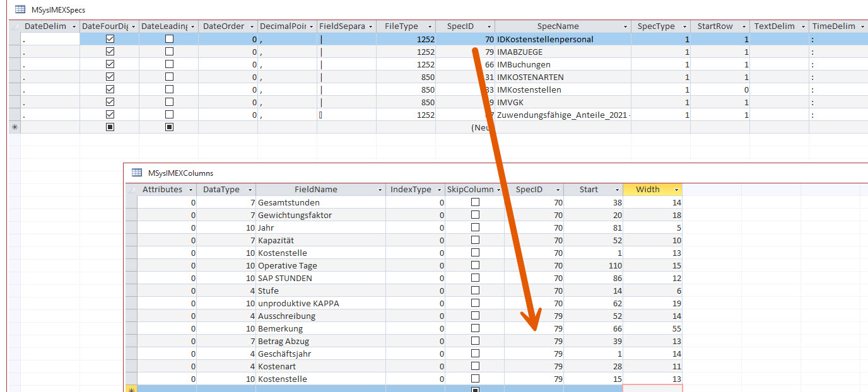Tick DateLeading for the IMKostenstellen row
This screenshot has width=868, height=392.
[169, 89]
